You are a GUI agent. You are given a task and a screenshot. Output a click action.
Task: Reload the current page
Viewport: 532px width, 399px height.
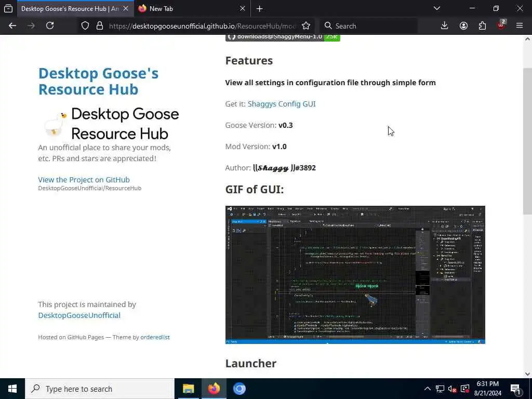(x=50, y=26)
